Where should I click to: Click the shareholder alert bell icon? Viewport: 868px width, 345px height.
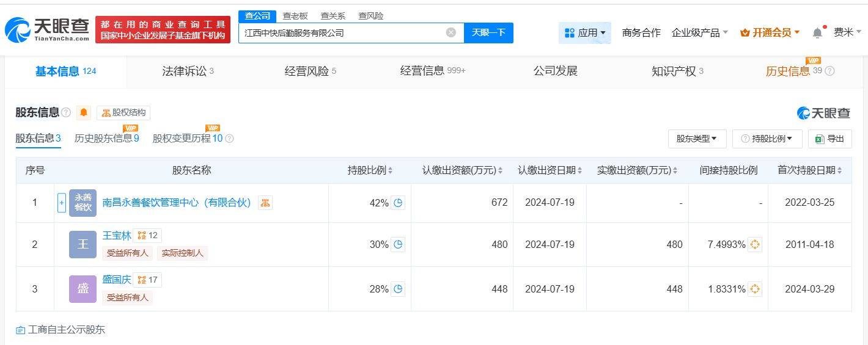tap(84, 112)
